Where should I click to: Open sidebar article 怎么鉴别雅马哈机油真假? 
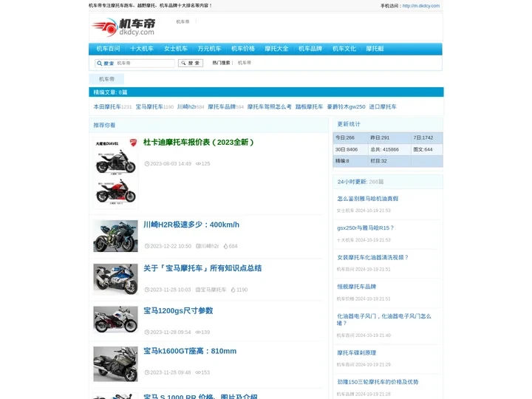(367, 199)
